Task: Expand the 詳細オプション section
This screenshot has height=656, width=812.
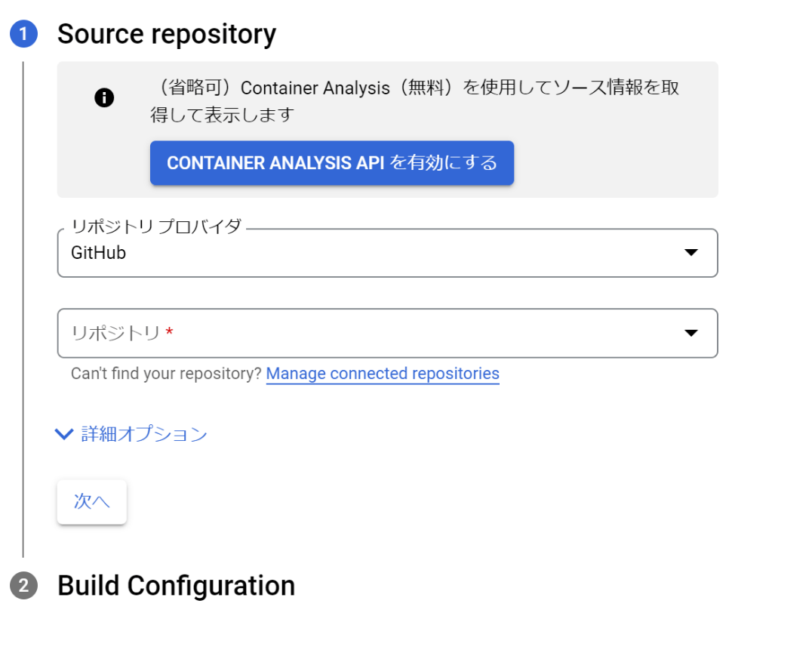Action: (x=131, y=434)
